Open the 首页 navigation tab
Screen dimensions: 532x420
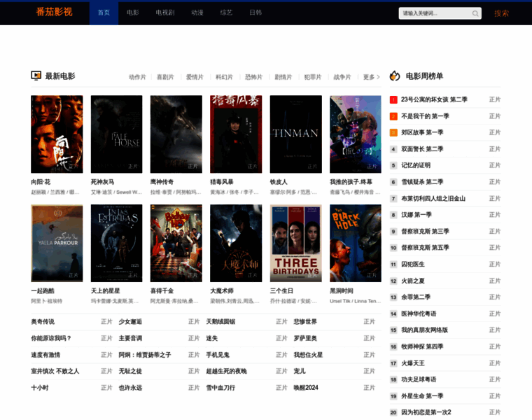coord(104,13)
